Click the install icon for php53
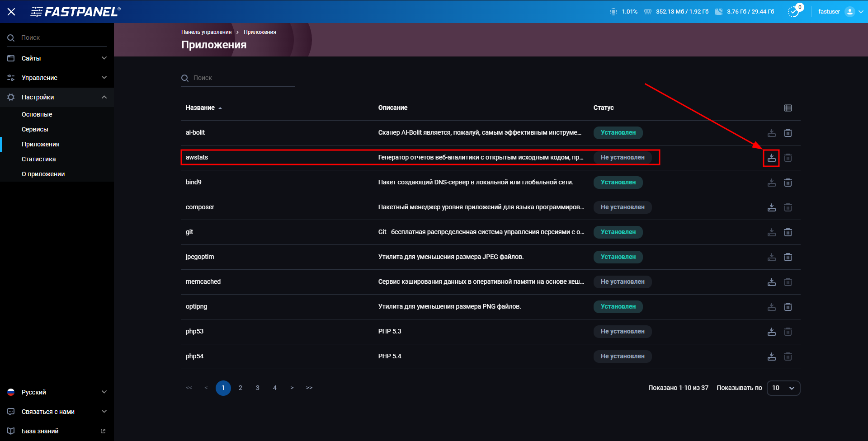This screenshot has width=868, height=441. [772, 331]
